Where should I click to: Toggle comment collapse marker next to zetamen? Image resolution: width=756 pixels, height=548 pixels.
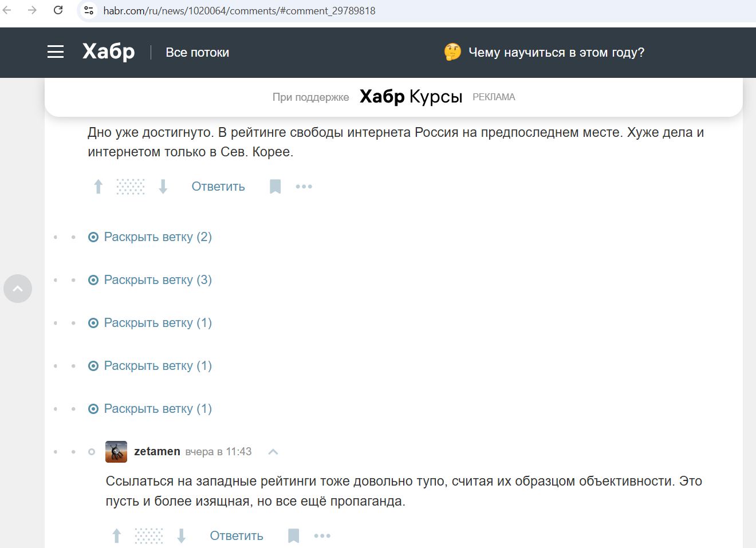point(92,451)
